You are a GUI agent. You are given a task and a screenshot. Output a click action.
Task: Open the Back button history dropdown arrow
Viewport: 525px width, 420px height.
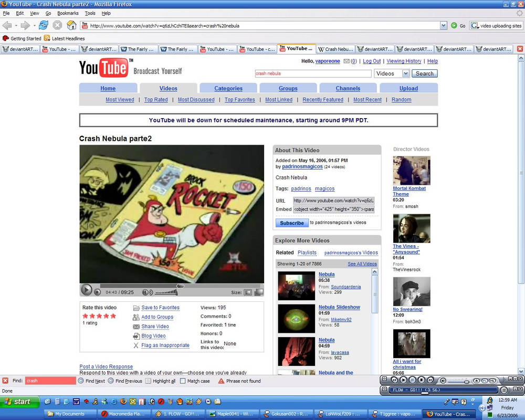16,25
